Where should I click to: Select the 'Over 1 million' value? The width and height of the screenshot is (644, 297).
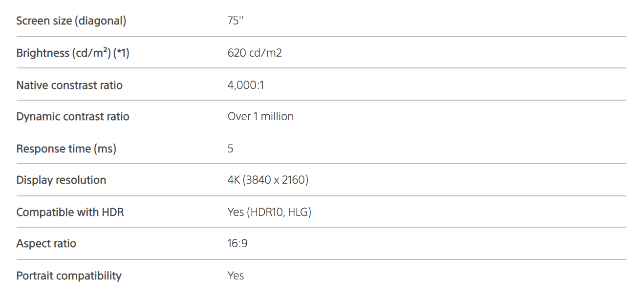[260, 116]
